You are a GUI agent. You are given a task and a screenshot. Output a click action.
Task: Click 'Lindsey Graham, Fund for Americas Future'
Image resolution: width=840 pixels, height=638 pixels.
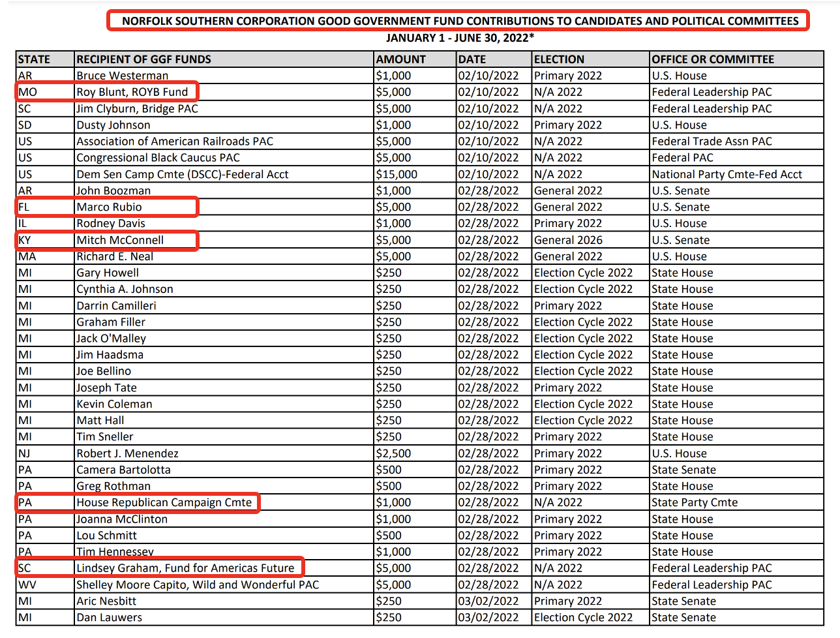[185, 568]
